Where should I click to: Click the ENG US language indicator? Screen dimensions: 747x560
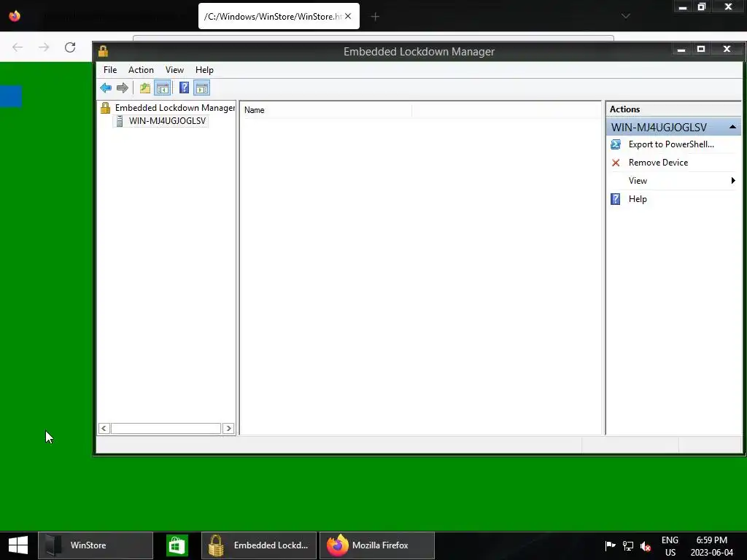670,545
